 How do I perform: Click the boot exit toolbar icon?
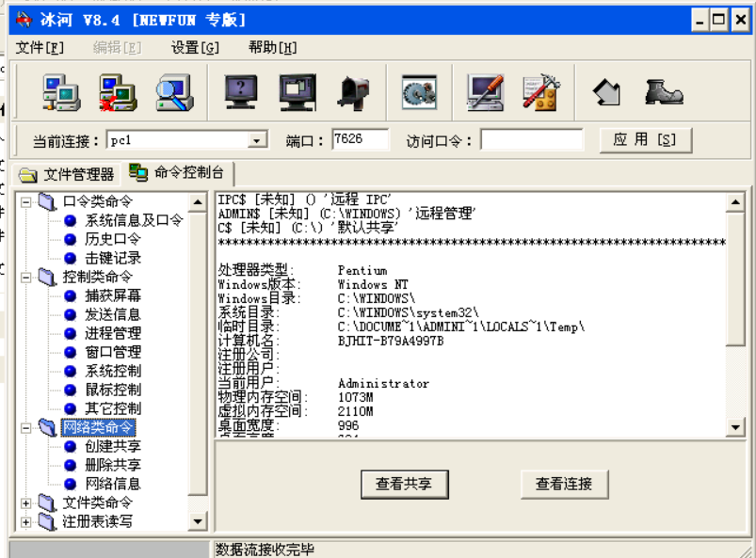664,92
